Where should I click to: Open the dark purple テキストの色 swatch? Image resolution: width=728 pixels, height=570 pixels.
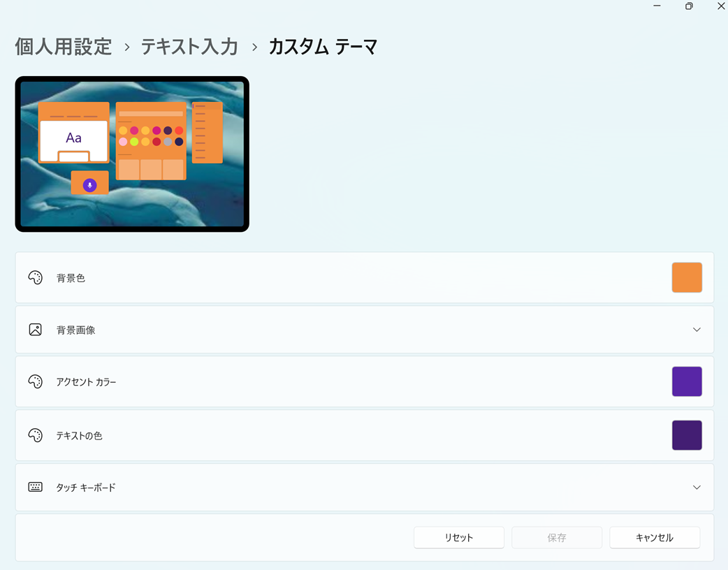point(687,435)
